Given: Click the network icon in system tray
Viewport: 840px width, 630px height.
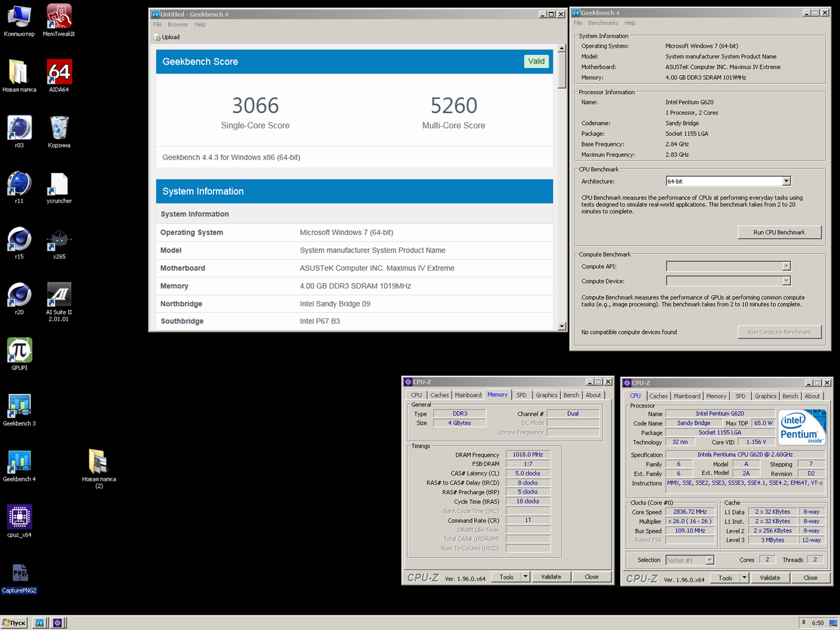Looking at the screenshot, I should pyautogui.click(x=833, y=622).
